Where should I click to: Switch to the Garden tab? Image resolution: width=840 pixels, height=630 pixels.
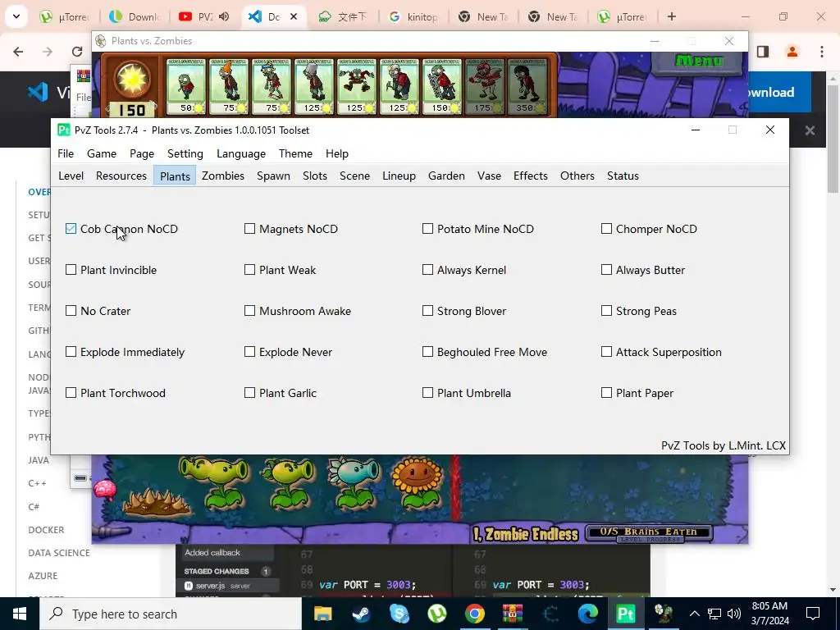446,176
